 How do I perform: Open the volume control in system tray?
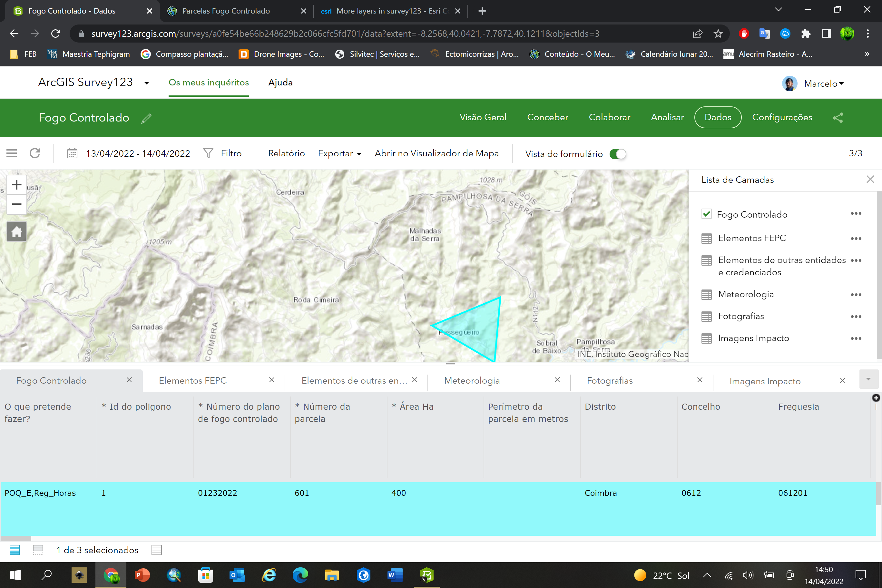coord(748,575)
